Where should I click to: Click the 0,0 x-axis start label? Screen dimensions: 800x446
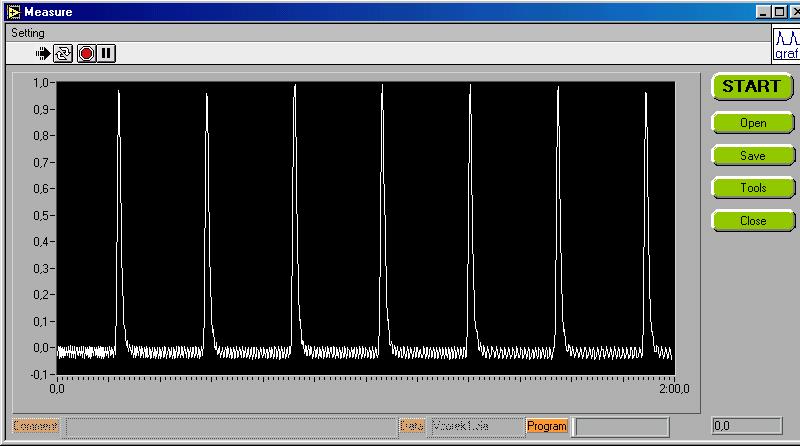pos(57,389)
